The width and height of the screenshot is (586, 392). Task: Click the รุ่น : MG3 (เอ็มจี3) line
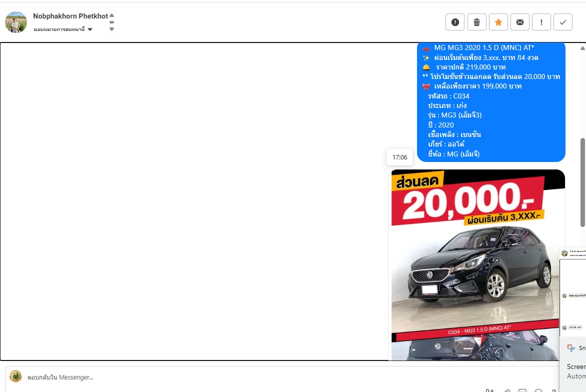pyautogui.click(x=455, y=115)
